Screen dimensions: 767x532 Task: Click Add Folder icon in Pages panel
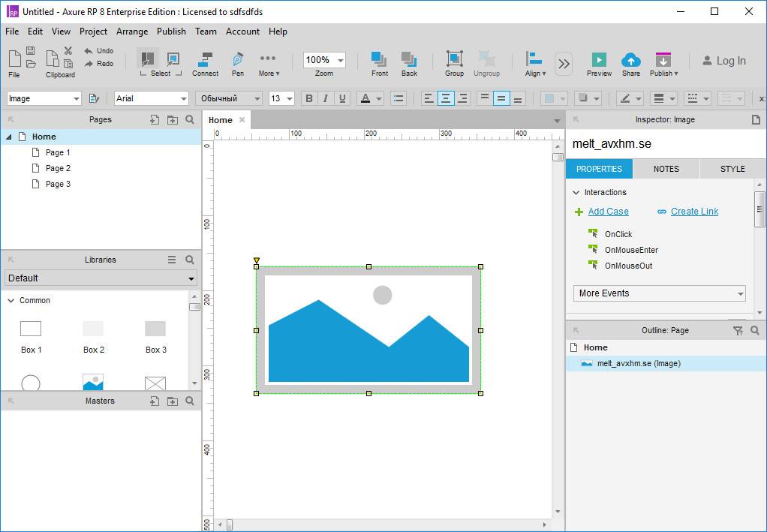point(173,120)
